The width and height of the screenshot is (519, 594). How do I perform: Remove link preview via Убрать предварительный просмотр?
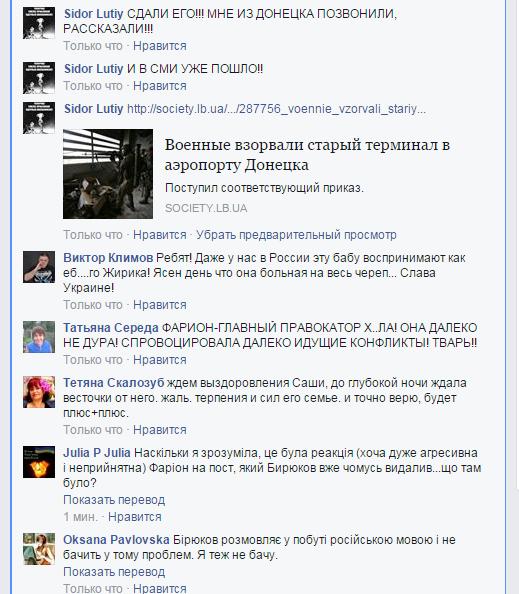[296, 235]
